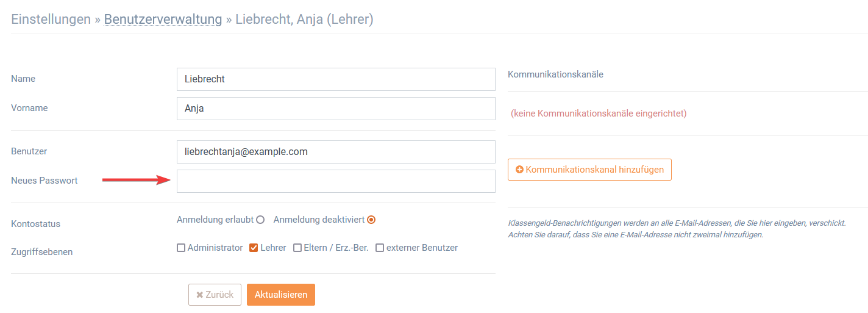Click the Aktualisieren button

pyautogui.click(x=281, y=295)
